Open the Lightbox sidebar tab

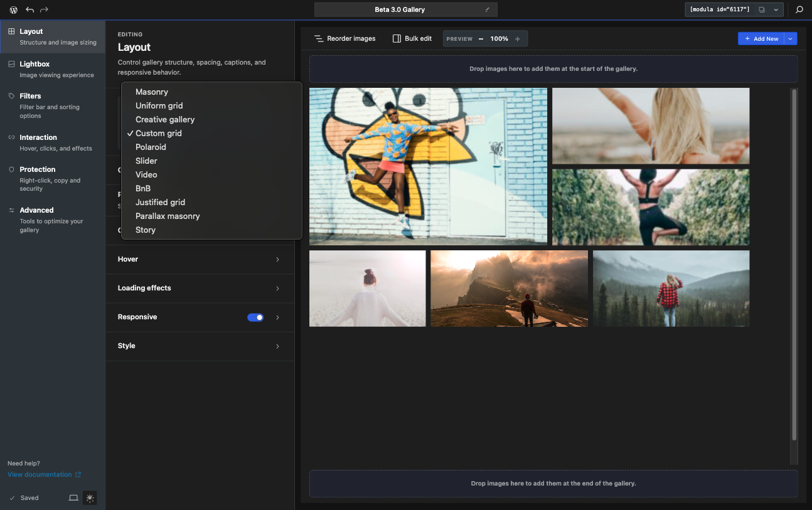click(x=53, y=69)
